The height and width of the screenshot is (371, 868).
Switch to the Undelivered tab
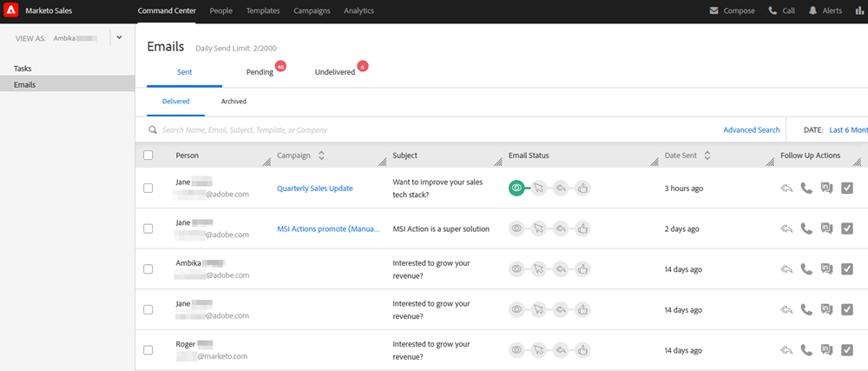(x=335, y=72)
